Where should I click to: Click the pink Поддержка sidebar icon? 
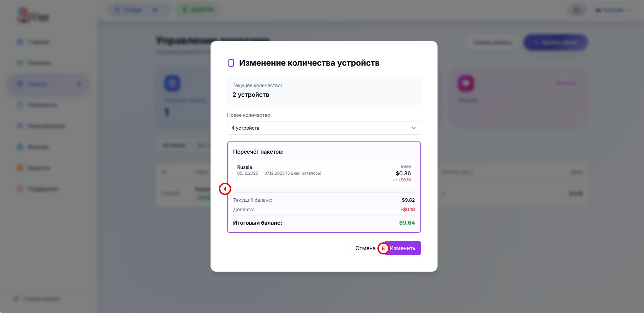click(20, 189)
